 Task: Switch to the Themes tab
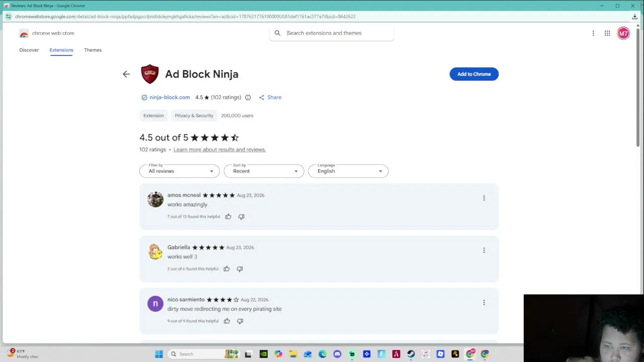pyautogui.click(x=93, y=50)
